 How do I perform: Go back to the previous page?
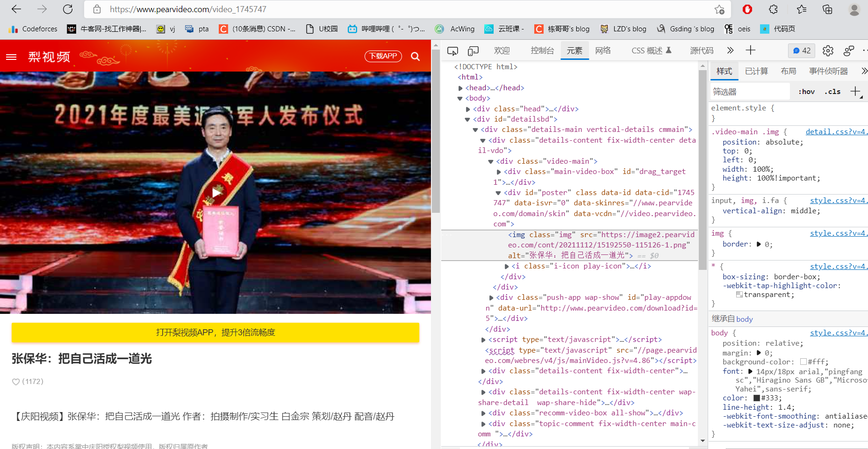pyautogui.click(x=16, y=9)
